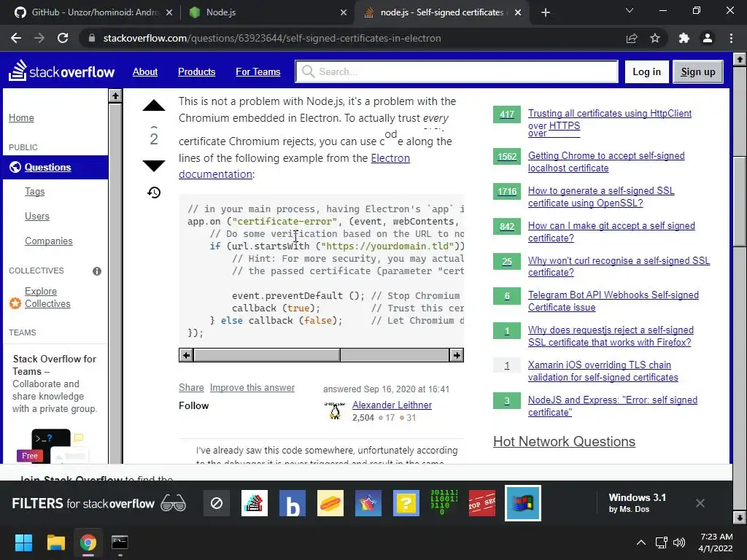Open the tab search dropdown arrow
The width and height of the screenshot is (747, 560).
(x=630, y=10)
